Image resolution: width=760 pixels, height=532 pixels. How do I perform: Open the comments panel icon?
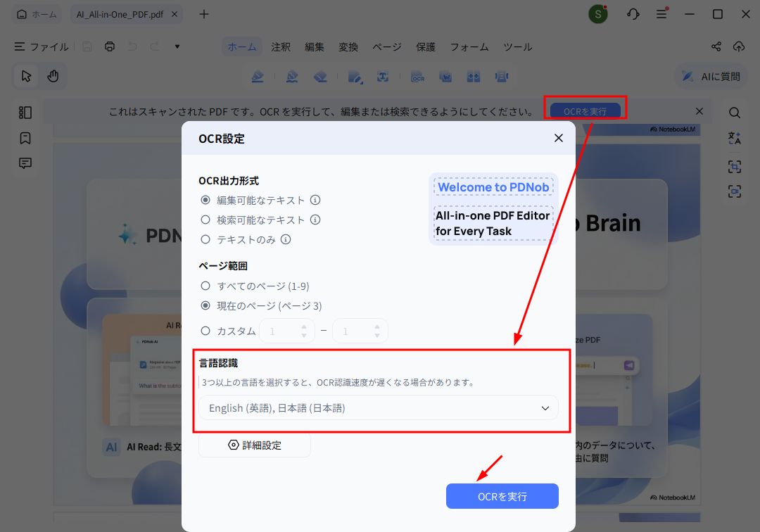click(x=25, y=163)
